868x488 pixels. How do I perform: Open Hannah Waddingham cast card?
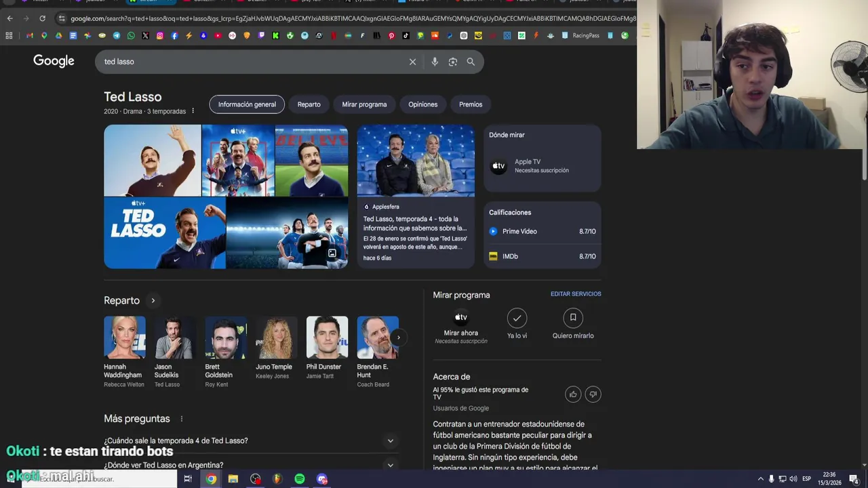(x=125, y=352)
